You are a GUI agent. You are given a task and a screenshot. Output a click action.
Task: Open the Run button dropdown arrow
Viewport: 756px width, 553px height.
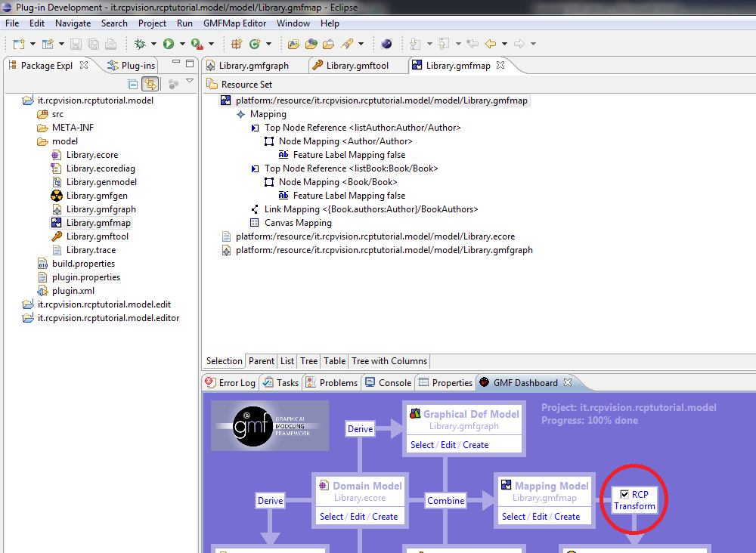point(182,44)
